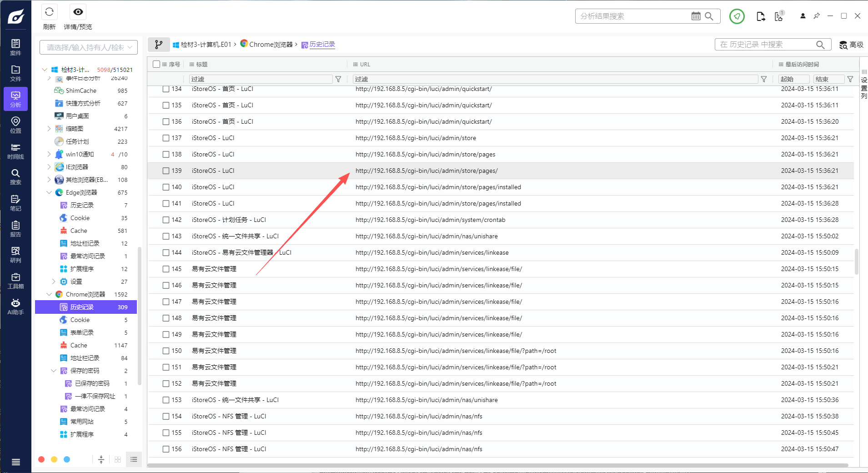Collapse the 检材3 root tree node
Image resolution: width=868 pixels, height=473 pixels.
click(x=45, y=70)
